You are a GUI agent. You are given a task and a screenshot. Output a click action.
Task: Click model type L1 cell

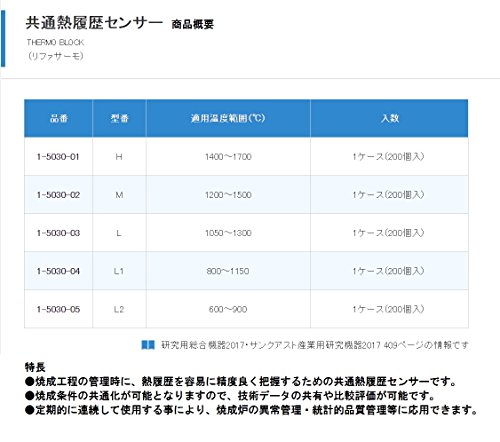click(x=119, y=271)
